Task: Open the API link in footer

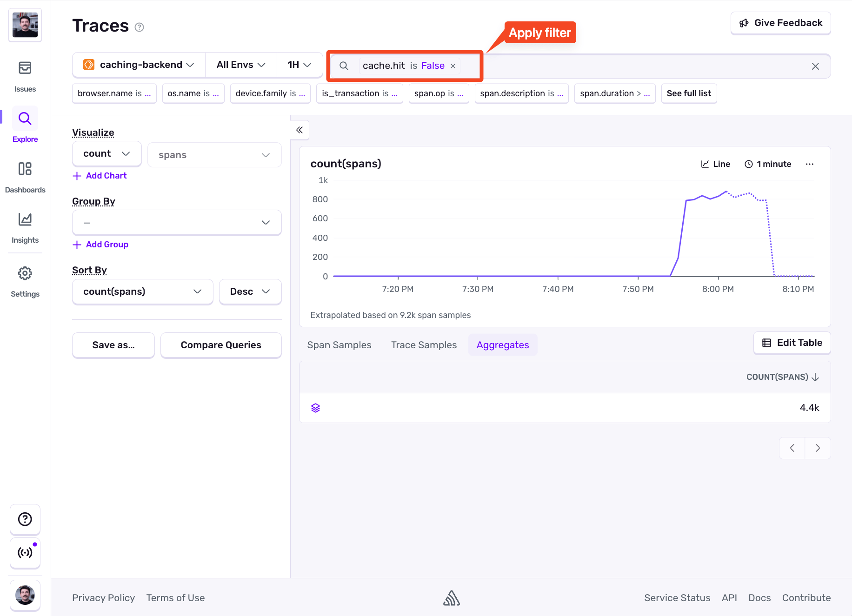Action: (x=729, y=598)
